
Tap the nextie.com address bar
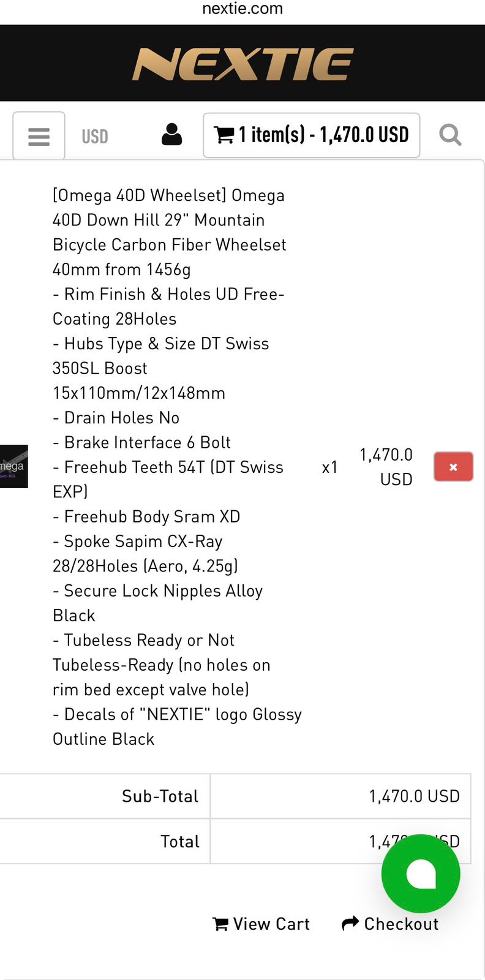click(242, 9)
